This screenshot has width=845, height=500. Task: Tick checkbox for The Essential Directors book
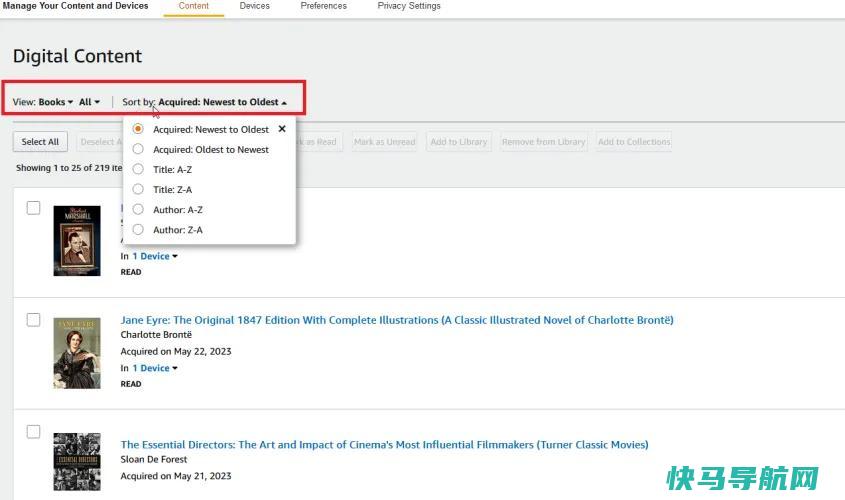tap(33, 432)
